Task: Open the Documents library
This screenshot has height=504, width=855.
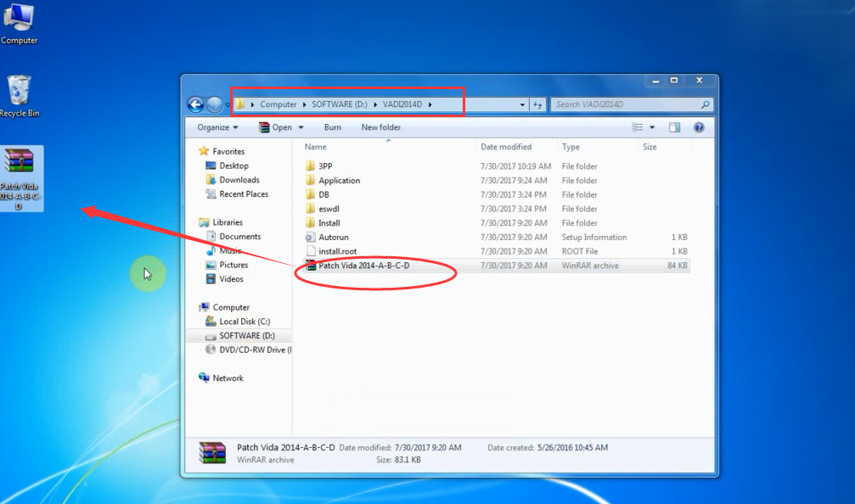Action: click(x=240, y=237)
